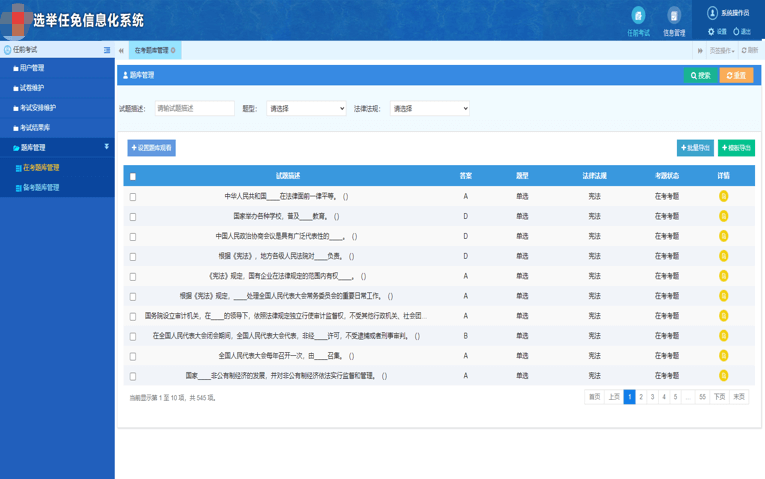765x479 pixels.
Task: Click the 末页 last page button
Action: [x=739, y=397]
